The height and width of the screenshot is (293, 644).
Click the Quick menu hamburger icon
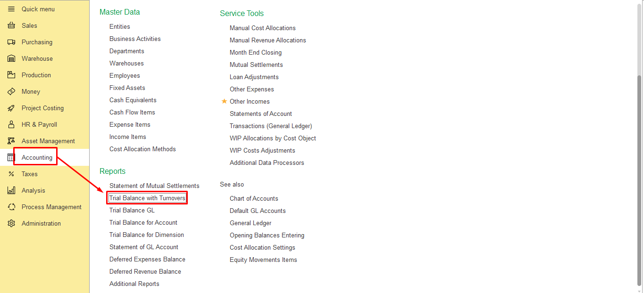[11, 9]
